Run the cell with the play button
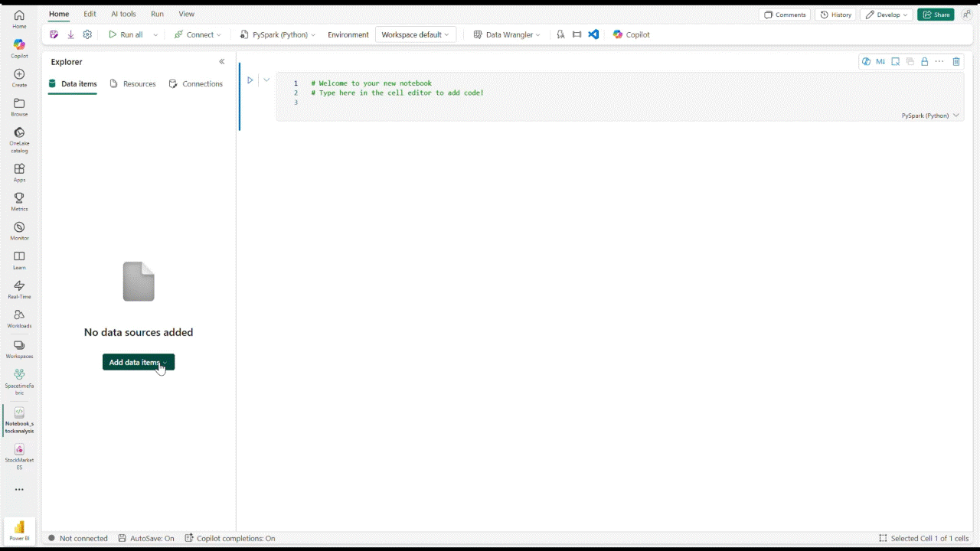The height and width of the screenshot is (551, 980). (250, 80)
